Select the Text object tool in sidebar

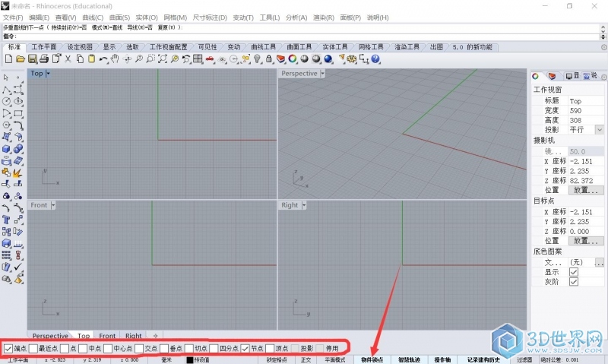click(x=7, y=220)
